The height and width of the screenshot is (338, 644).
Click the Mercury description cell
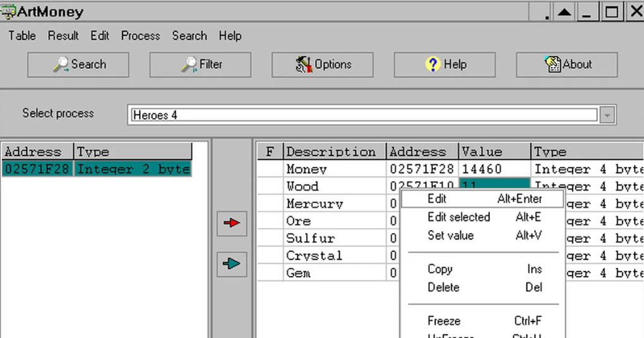(335, 203)
